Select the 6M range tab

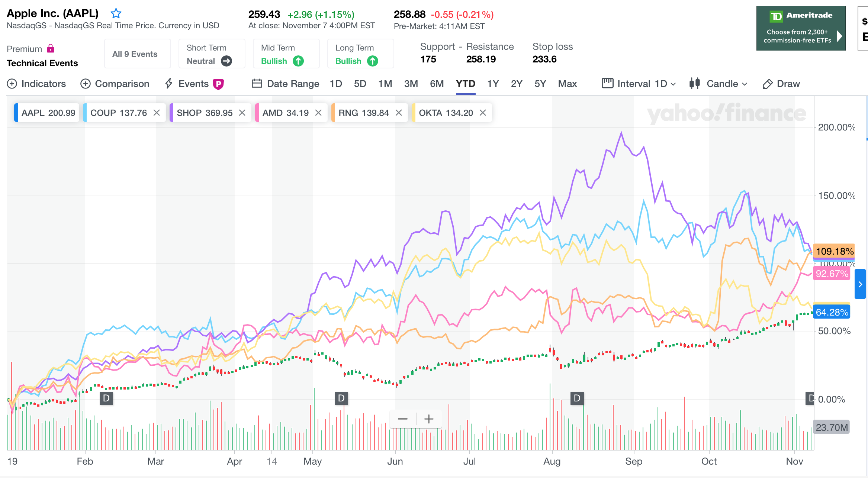click(437, 84)
